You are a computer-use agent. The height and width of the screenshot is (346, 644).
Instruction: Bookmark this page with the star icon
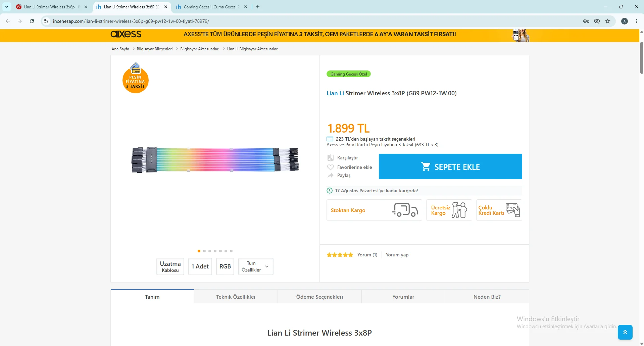(x=608, y=21)
